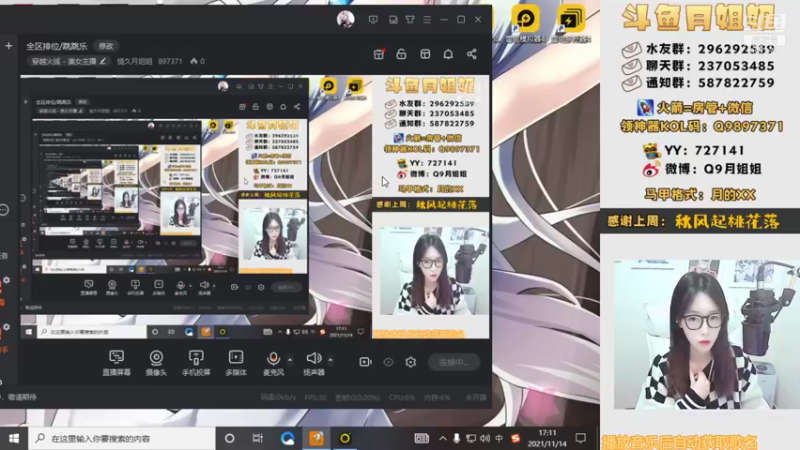Click the share icon in the header
Image resolution: width=800 pixels, height=450 pixels.
coord(471,54)
